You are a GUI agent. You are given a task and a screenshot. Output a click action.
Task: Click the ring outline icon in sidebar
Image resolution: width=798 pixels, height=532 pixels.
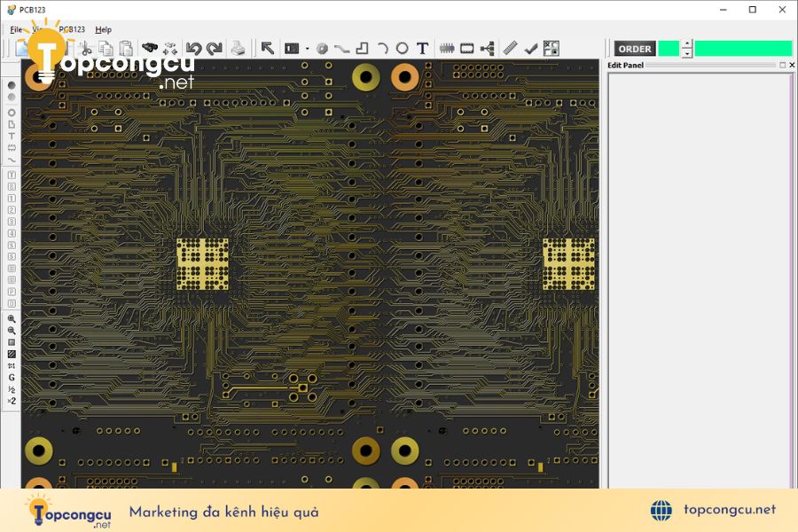pyautogui.click(x=12, y=113)
